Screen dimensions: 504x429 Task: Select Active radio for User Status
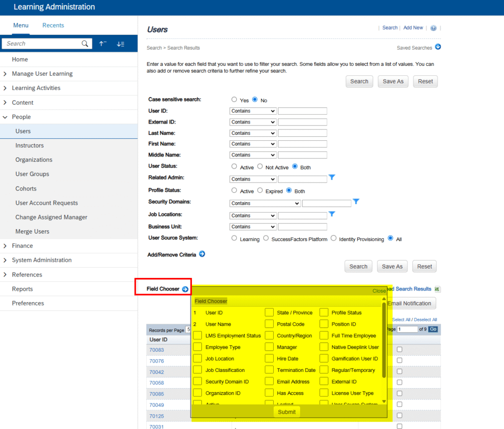[x=234, y=167]
